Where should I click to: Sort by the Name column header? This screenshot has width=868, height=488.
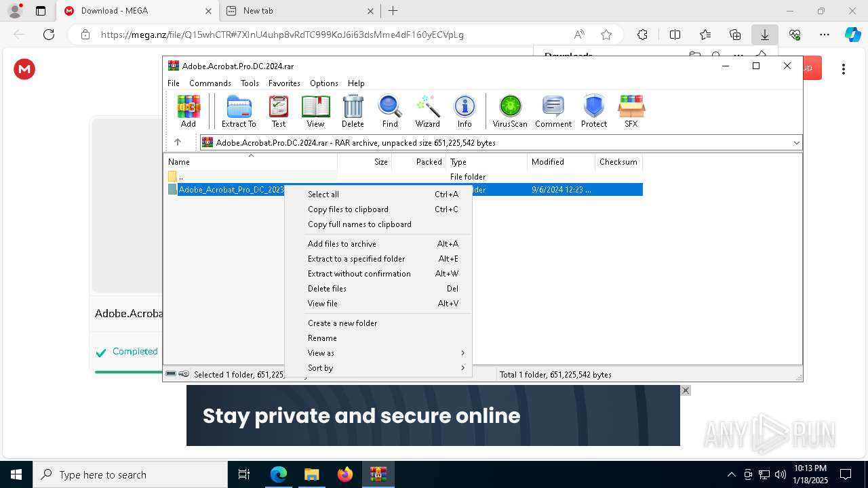[250, 162]
